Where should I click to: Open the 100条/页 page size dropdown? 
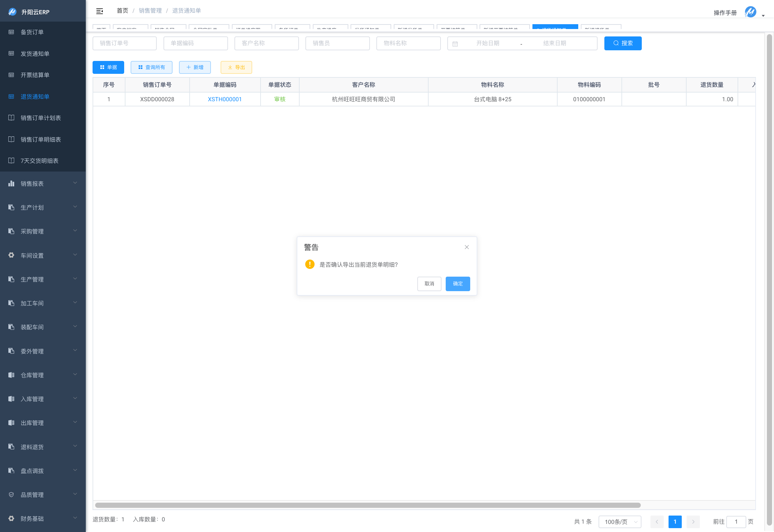(620, 521)
